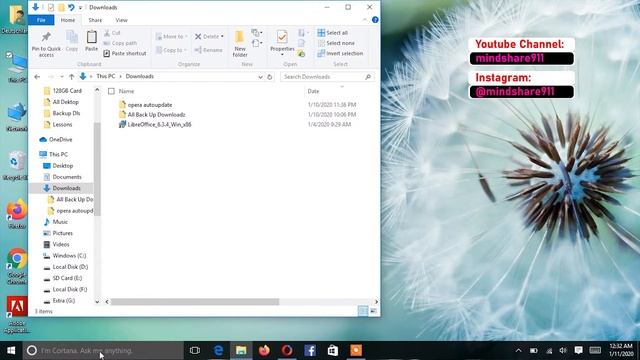Sort by the Date column header

pyautogui.click(x=313, y=91)
